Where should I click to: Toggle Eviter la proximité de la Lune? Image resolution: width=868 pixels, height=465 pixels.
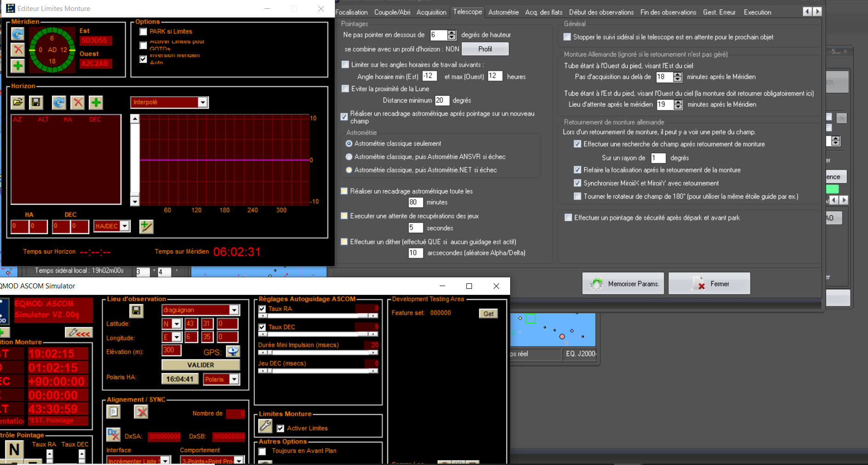click(345, 89)
